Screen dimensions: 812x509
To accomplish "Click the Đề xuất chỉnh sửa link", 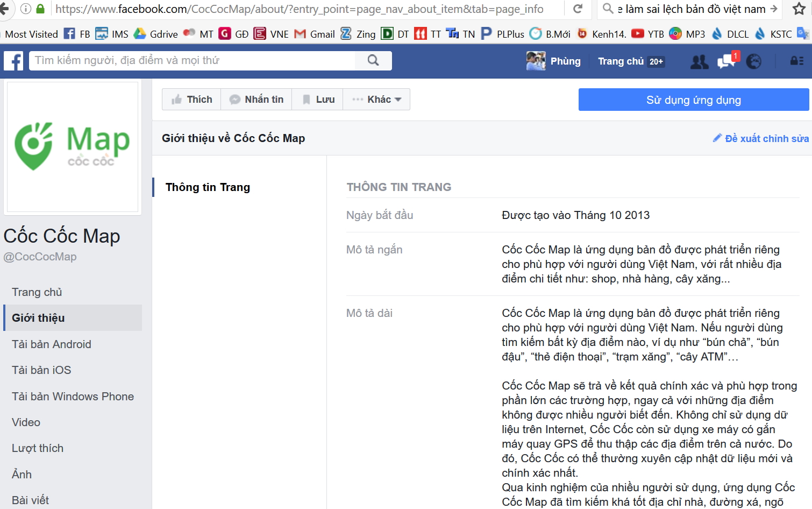I will [761, 139].
